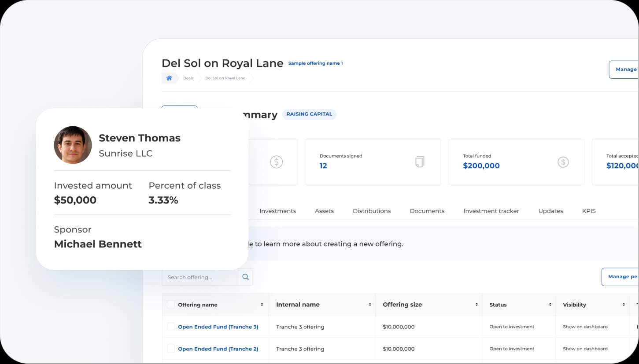
Task: Open the Distributions tab
Action: (371, 211)
